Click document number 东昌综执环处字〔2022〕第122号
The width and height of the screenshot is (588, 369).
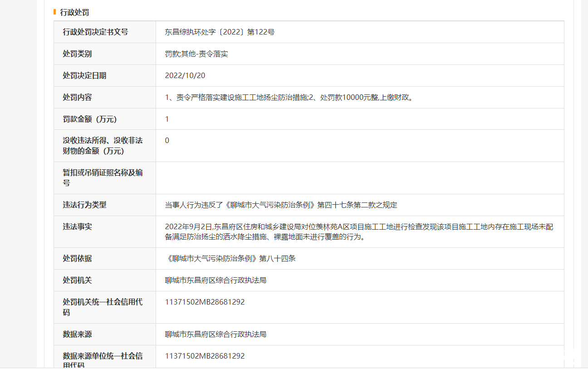tap(220, 32)
